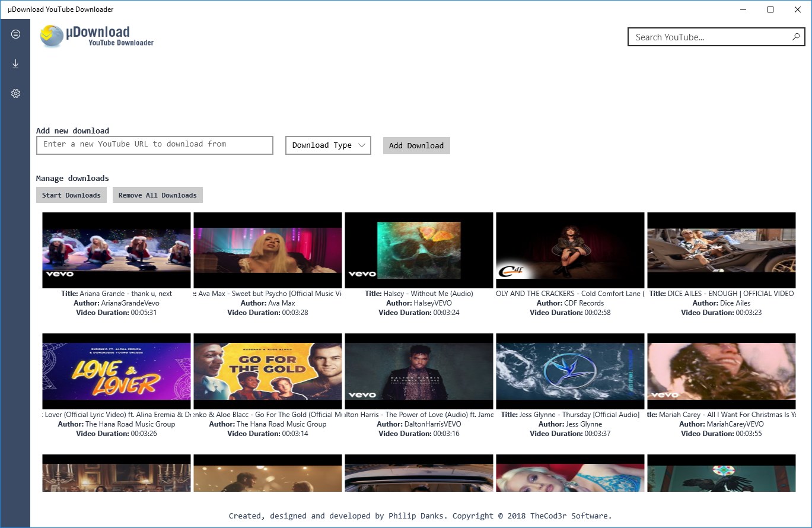The height and width of the screenshot is (528, 812).
Task: Click duration text '00:03:55'
Action: [x=749, y=434]
